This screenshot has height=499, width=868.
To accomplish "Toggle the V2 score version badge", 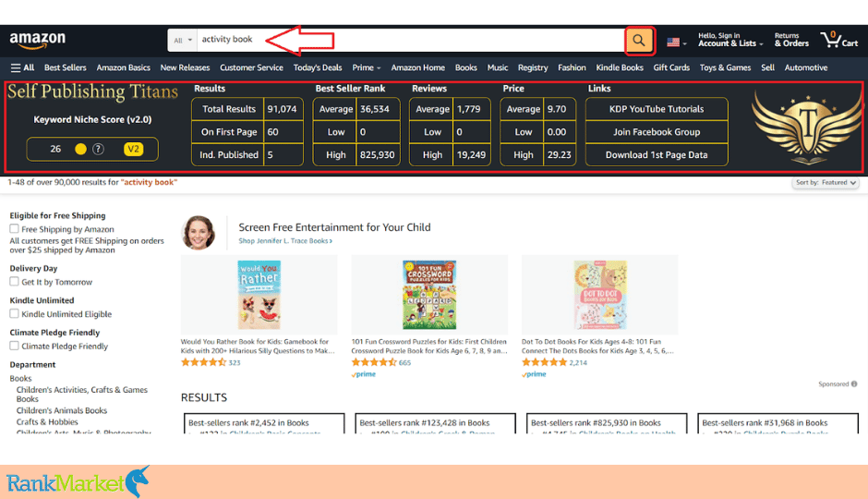I will coord(133,149).
